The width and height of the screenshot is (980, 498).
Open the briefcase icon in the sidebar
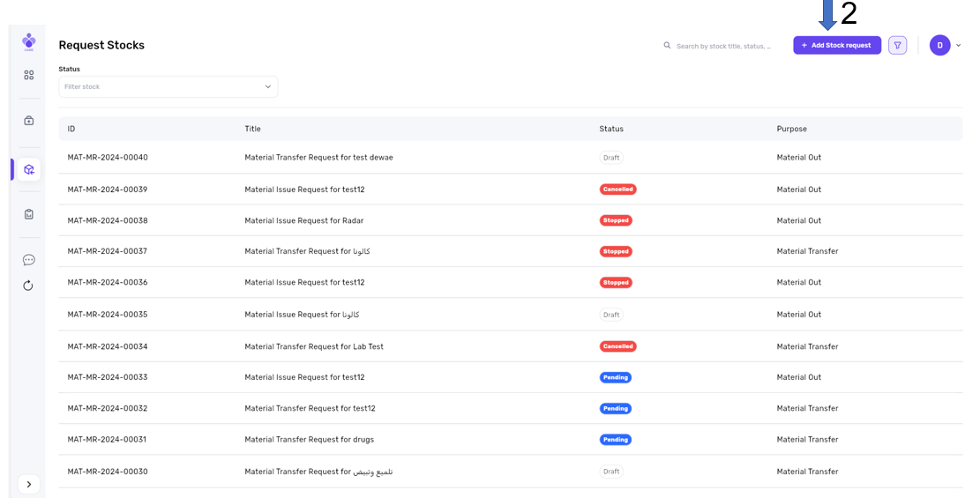(x=29, y=121)
